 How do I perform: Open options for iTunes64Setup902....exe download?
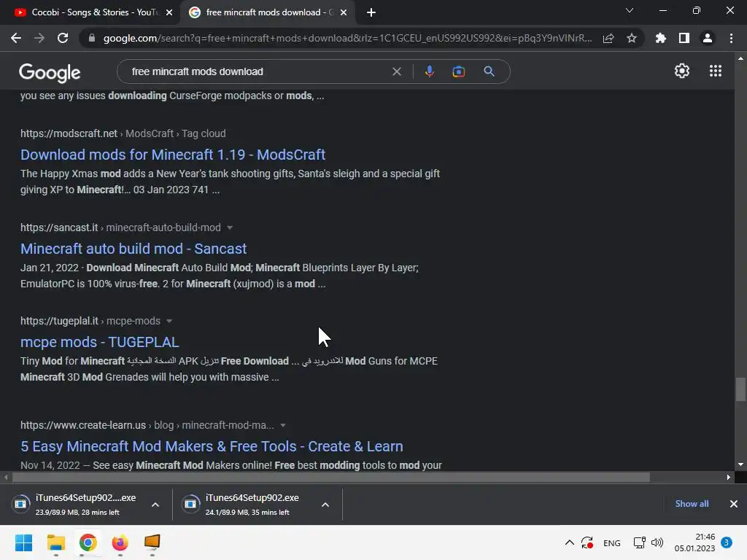pyautogui.click(x=155, y=505)
